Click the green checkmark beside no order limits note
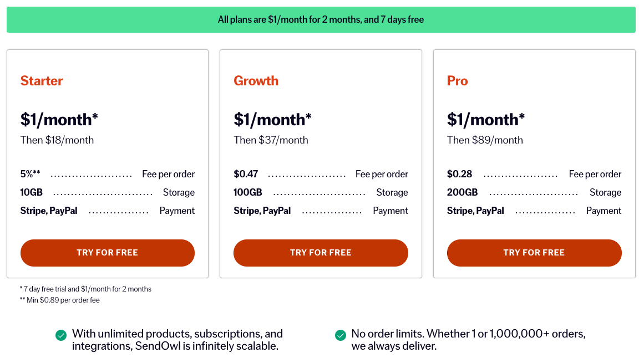This screenshot has width=644, height=363. tap(340, 335)
